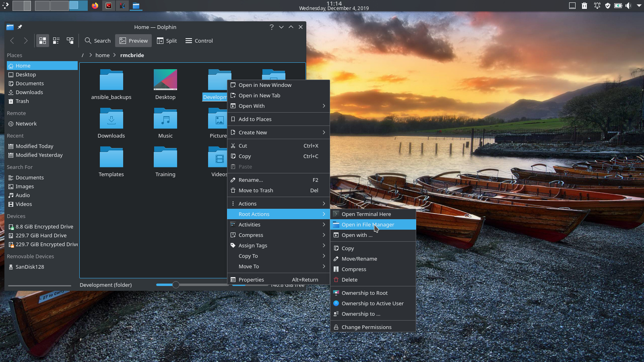Select the Desktop folder icon
644x362 pixels.
pos(165,80)
